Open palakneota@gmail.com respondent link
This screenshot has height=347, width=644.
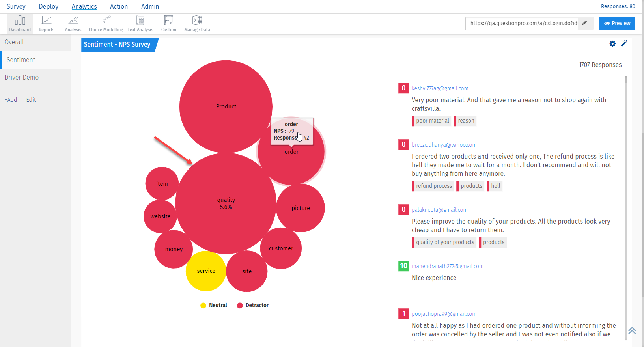tap(440, 210)
